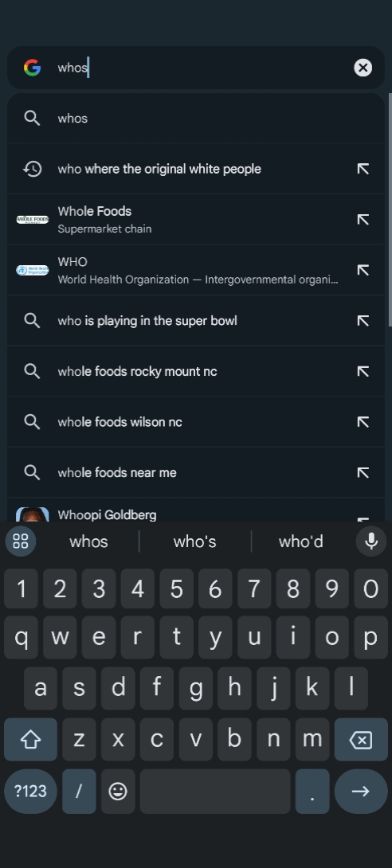Tap the backspace delete key
Viewport: 392px width, 868px height.
[361, 740]
